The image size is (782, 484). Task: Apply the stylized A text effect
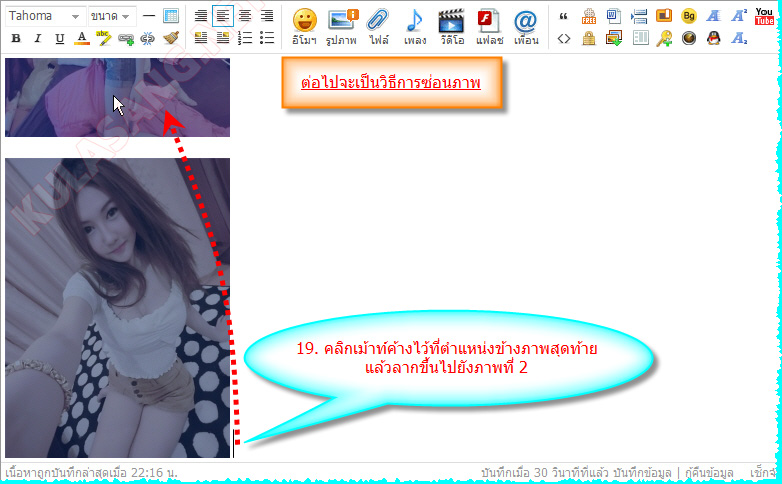pyautogui.click(x=714, y=16)
